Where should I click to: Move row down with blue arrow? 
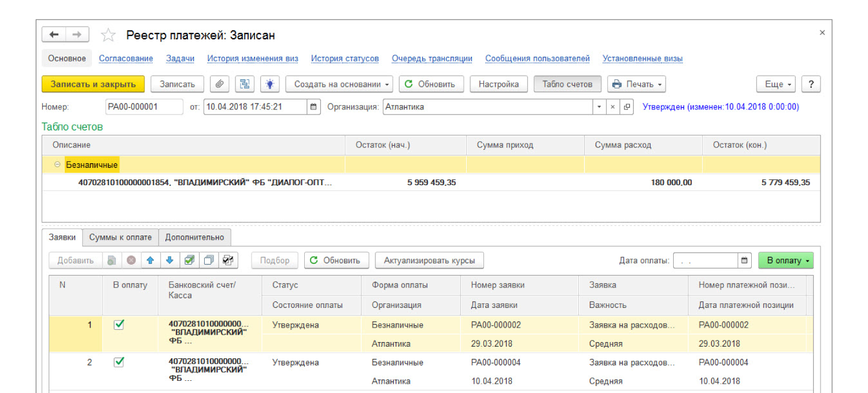169,260
